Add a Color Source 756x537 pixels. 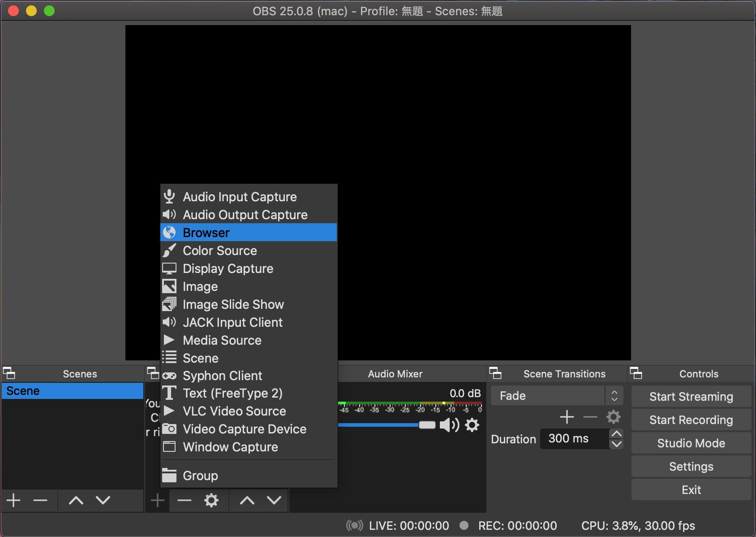pyautogui.click(x=249, y=251)
